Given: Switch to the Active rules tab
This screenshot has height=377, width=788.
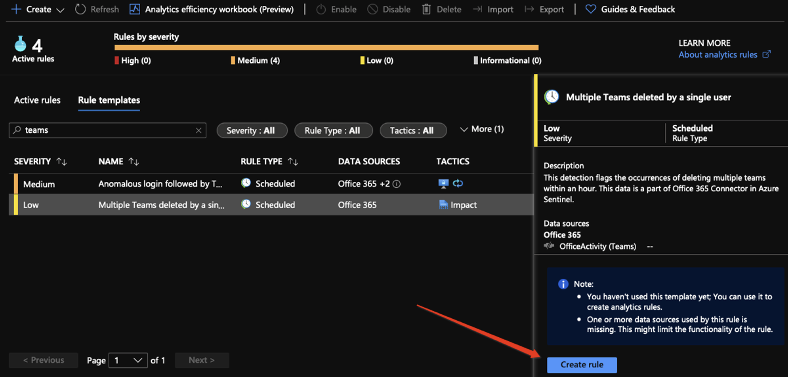Looking at the screenshot, I should [37, 100].
